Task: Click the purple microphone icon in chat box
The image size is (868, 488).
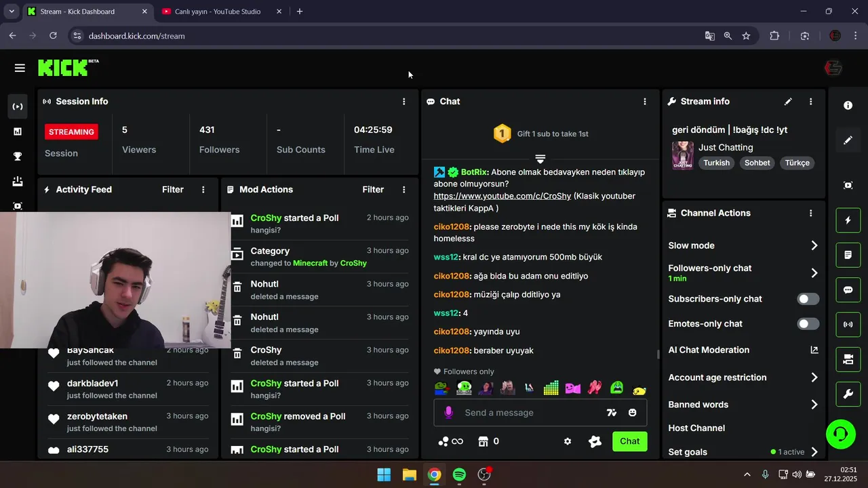Action: [448, 412]
